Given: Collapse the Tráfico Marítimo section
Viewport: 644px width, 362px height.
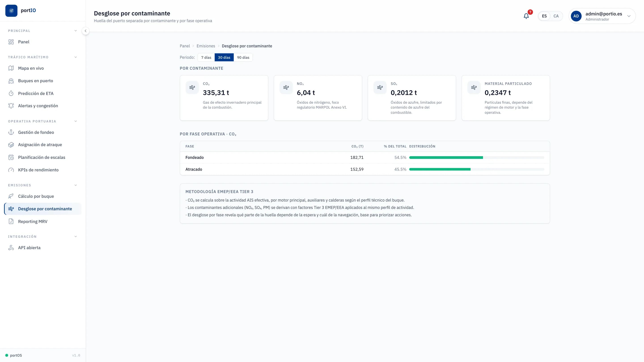Looking at the screenshot, I should (x=76, y=57).
